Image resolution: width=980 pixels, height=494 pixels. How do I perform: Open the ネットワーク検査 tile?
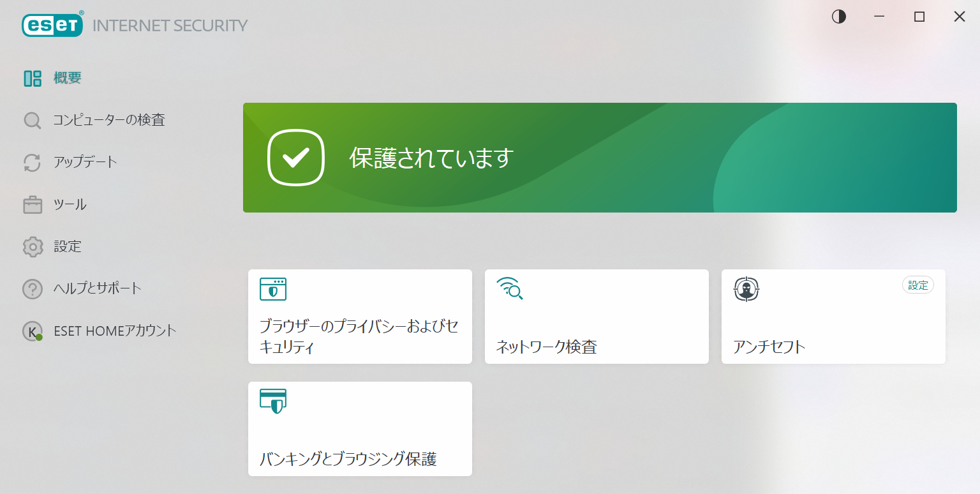pyautogui.click(x=597, y=317)
